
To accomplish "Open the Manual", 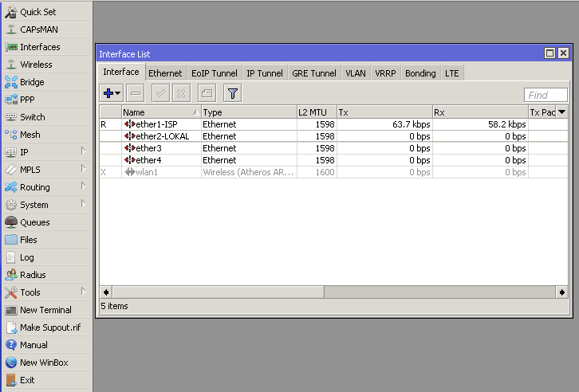I will [47, 345].
